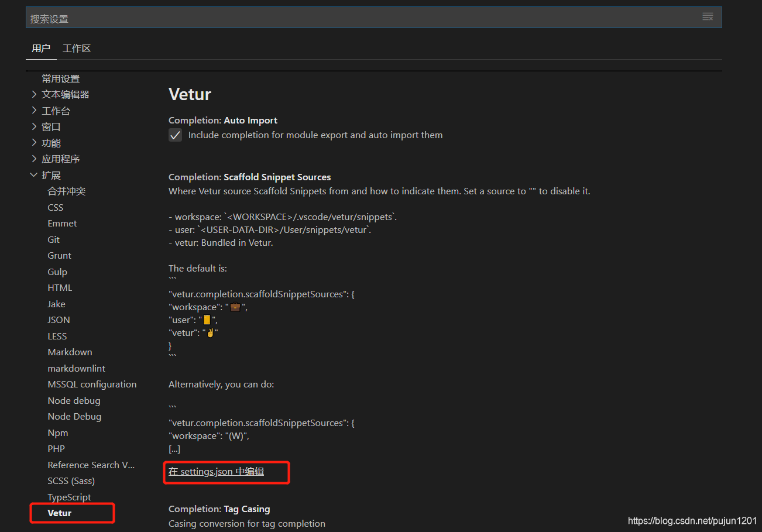
Task: Select Vetur in the extensions list
Action: click(60, 513)
